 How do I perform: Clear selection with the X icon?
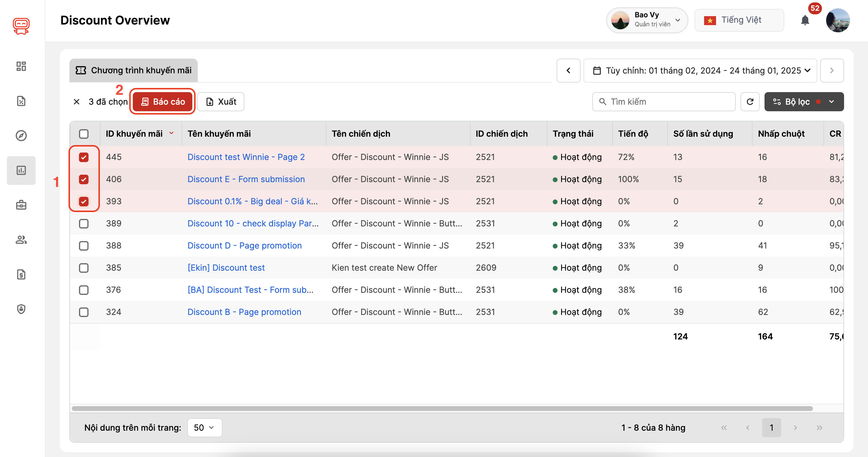pyautogui.click(x=77, y=102)
